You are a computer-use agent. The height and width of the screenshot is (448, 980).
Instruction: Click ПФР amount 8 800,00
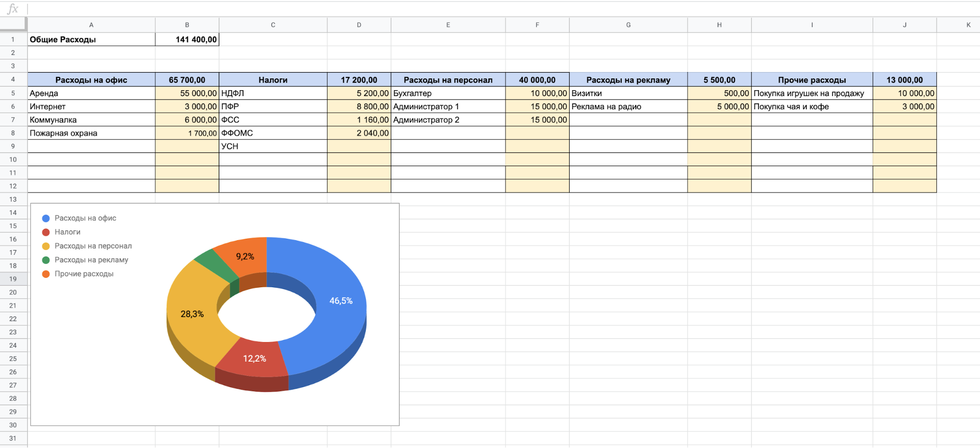click(359, 106)
